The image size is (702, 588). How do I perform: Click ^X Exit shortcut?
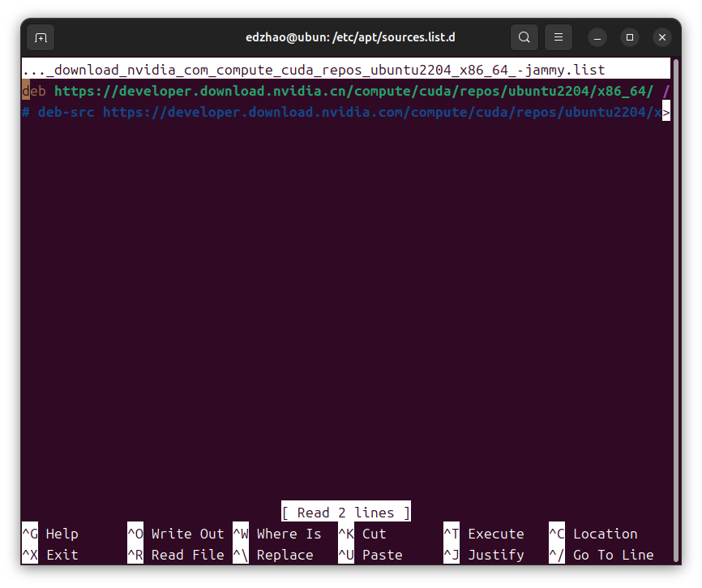(x=50, y=555)
